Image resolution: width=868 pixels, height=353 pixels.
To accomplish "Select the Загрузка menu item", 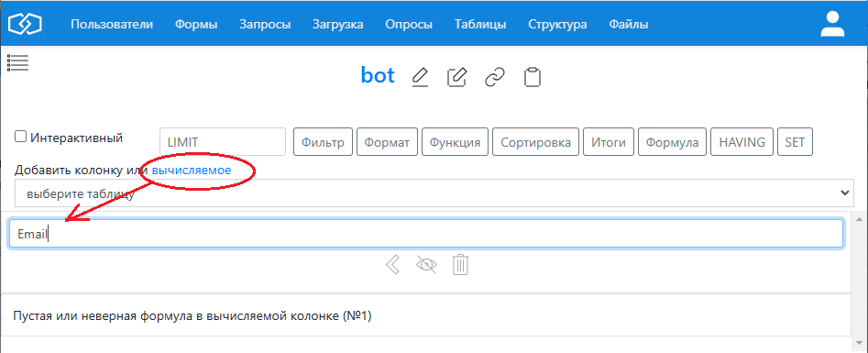I will tap(338, 25).
